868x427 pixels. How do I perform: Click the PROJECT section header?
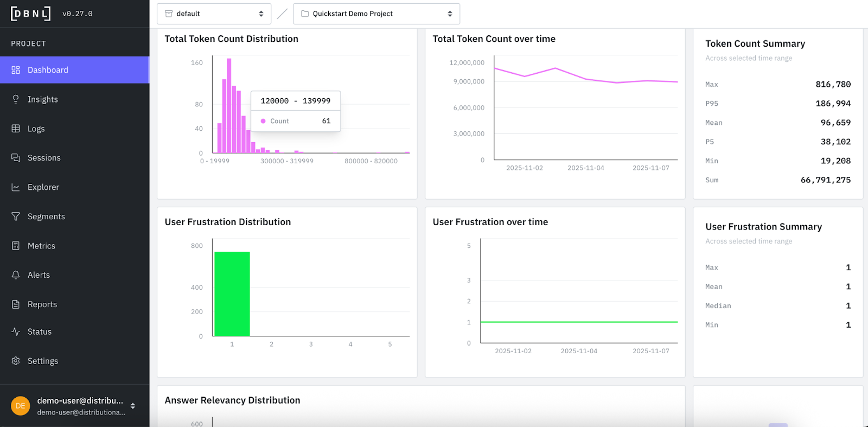29,43
